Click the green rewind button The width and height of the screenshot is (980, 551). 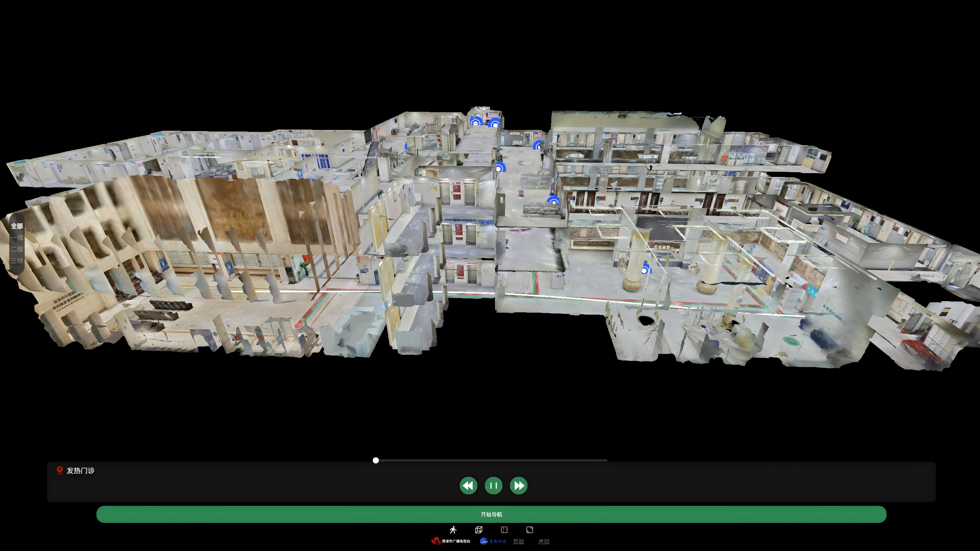pyautogui.click(x=468, y=485)
